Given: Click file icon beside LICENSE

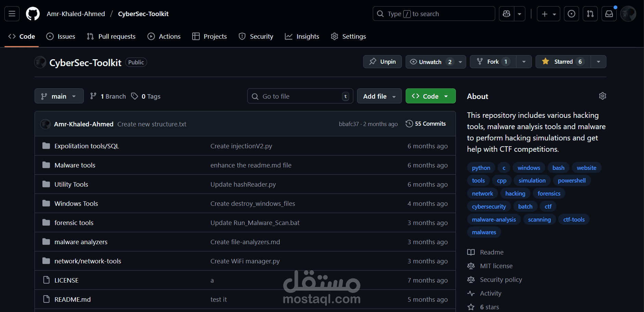Looking at the screenshot, I should click(46, 280).
